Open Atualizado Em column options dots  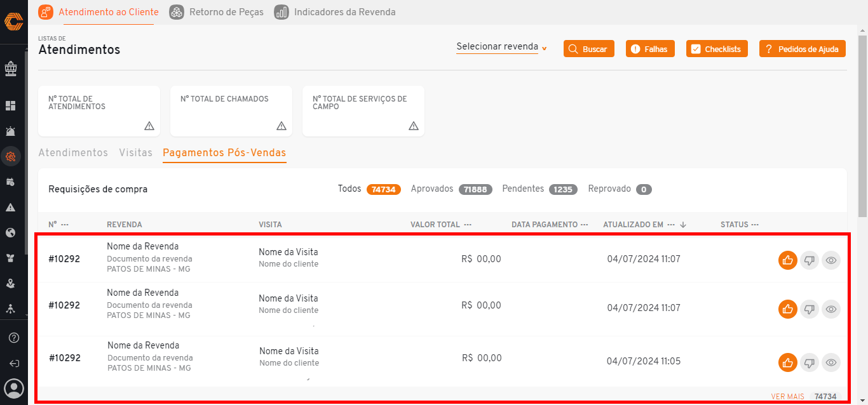(671, 225)
